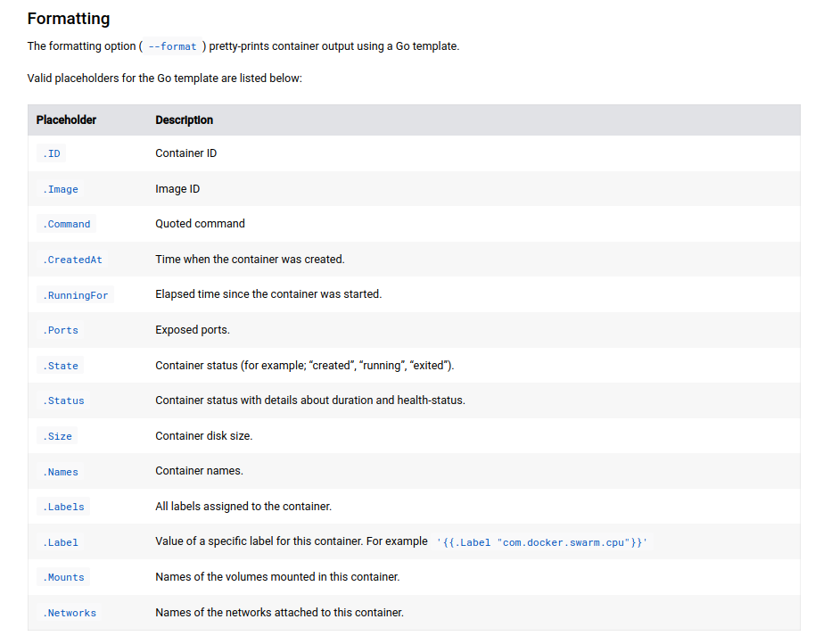
Task: Click the --format code snippet
Action: tap(173, 46)
